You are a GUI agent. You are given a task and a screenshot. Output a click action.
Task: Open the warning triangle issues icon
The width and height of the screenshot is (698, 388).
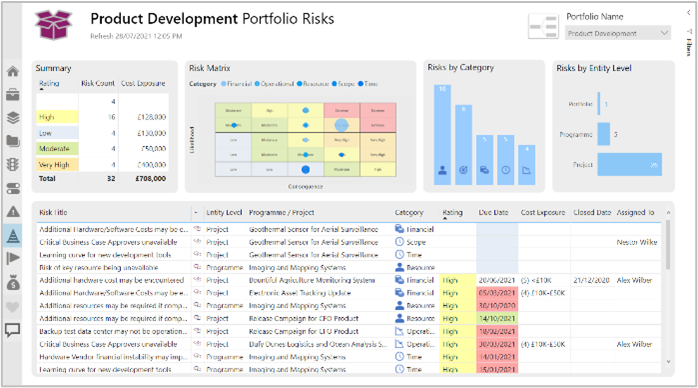[13, 212]
